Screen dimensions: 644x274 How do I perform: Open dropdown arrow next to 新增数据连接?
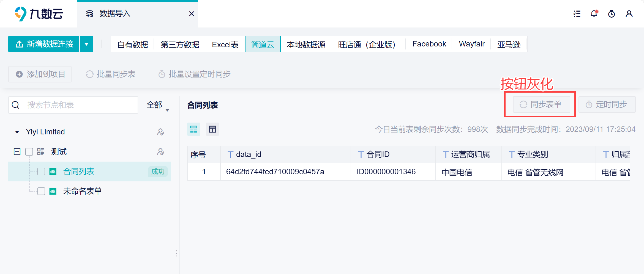86,44
